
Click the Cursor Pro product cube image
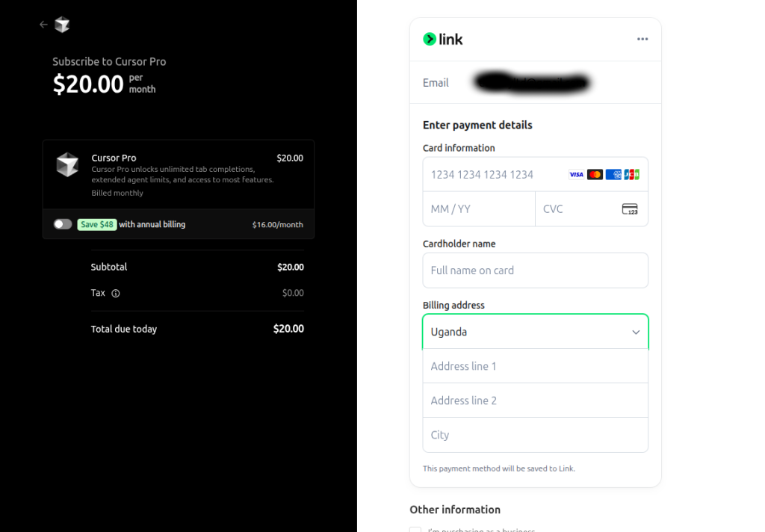[67, 164]
